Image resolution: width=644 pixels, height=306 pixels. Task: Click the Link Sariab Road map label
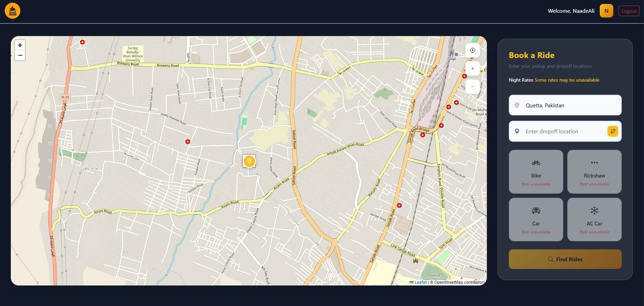click(402, 250)
